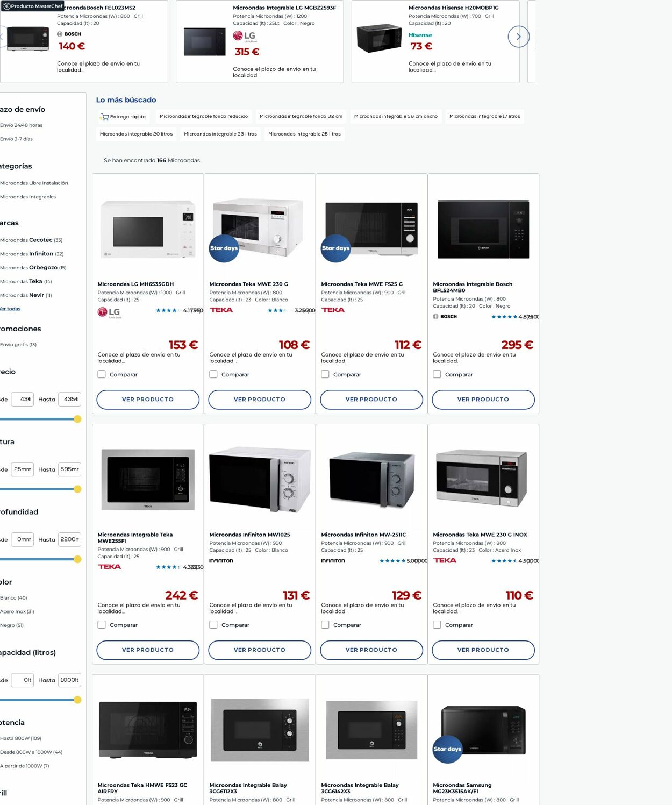Tick Comparar for Bosch BFL524MB0
This screenshot has width=672, height=805.
coord(437,374)
